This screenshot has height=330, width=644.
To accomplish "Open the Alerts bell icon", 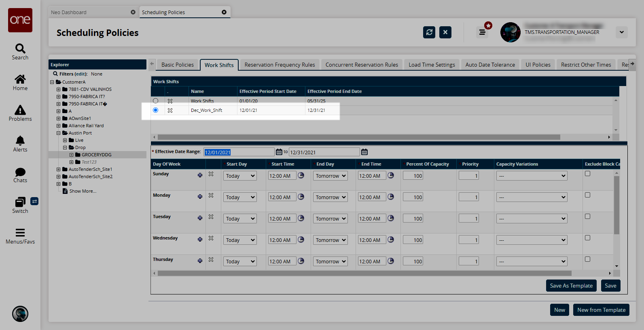I will 20,141.
